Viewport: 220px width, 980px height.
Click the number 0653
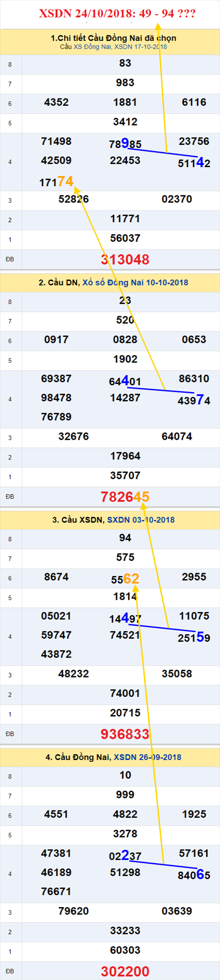194,339
